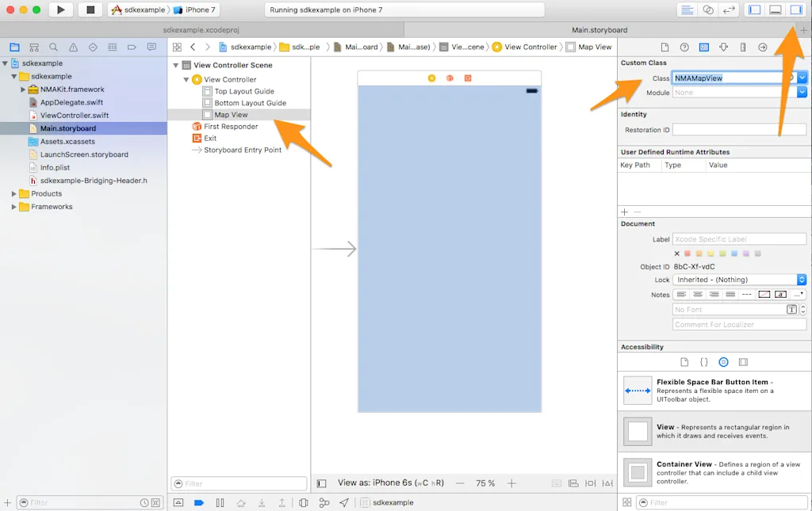Select Map View in document outline
The image size is (812, 511).
pos(231,115)
